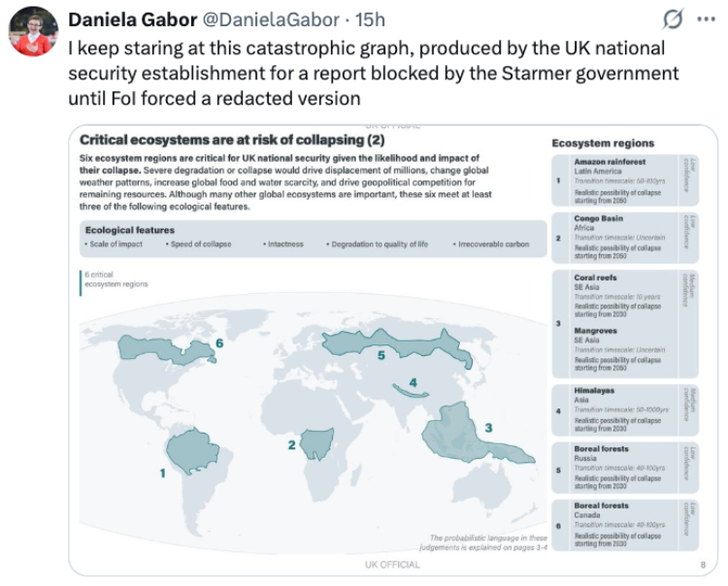
Task: Click the Himalayas legend card
Action: click(x=625, y=409)
